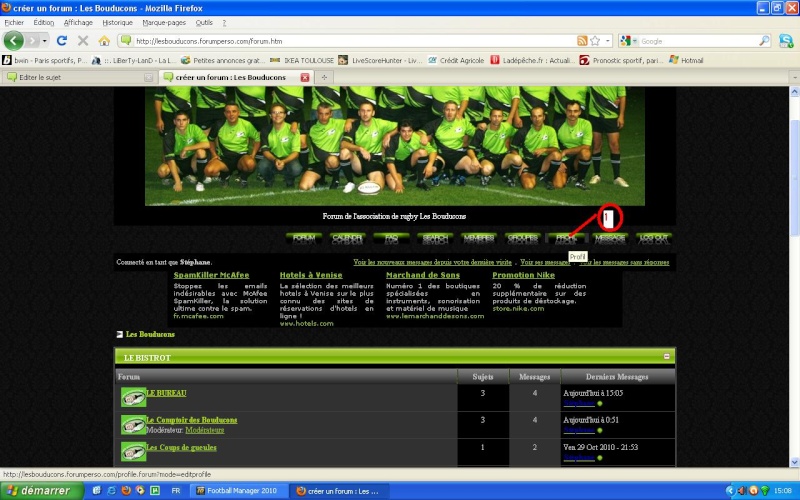The height and width of the screenshot is (500, 800).
Task: Click the SEARCH navigation button
Action: [435, 238]
